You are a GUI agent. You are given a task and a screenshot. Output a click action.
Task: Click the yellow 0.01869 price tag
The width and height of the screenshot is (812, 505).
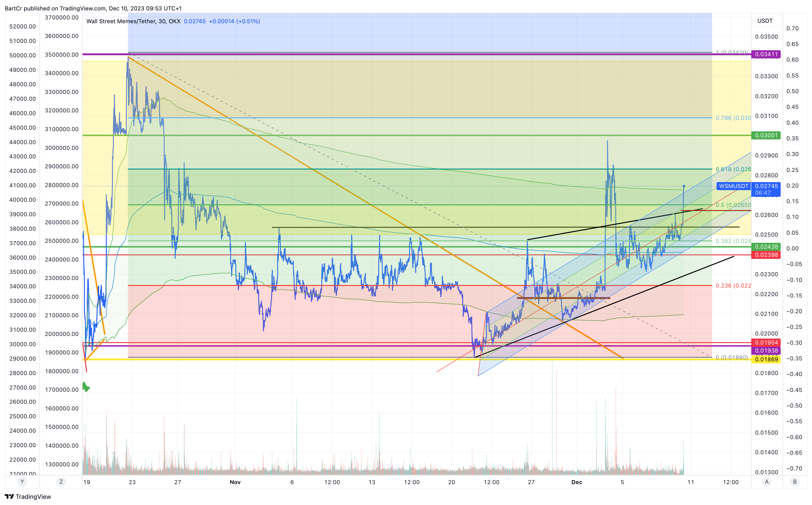[x=766, y=359]
